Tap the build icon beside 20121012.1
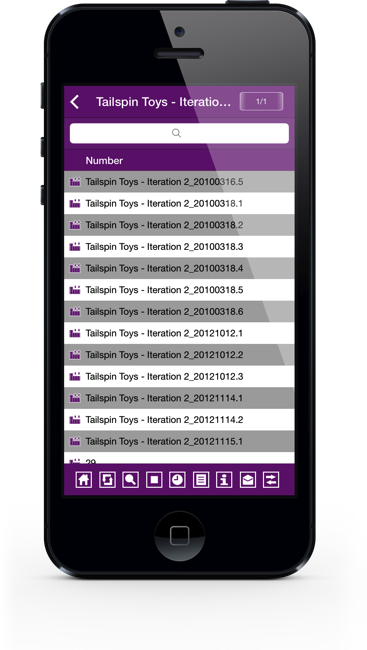Screen dimensions: 367x650 click(75, 333)
